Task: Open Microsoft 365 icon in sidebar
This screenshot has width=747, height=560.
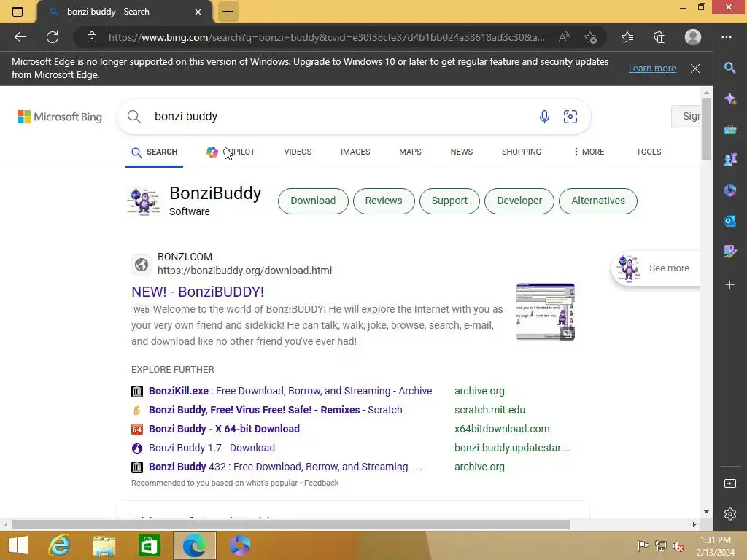Action: point(729,190)
